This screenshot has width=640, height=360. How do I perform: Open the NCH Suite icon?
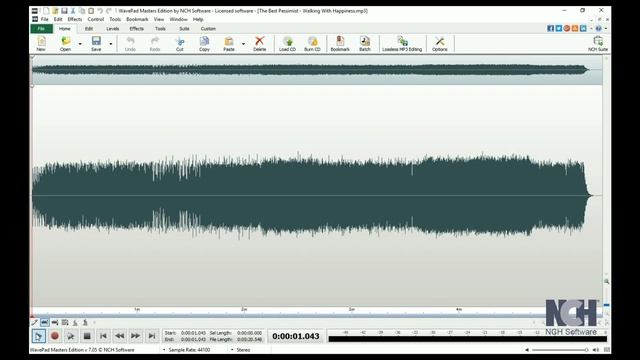598,44
